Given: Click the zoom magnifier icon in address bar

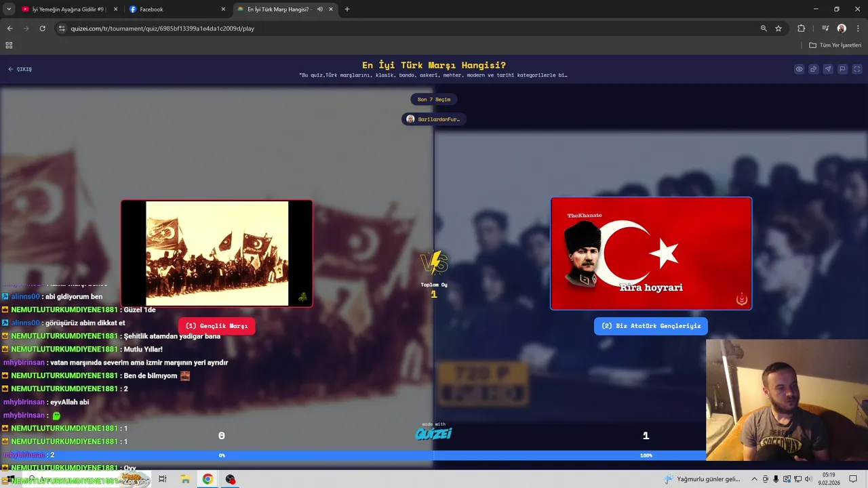Looking at the screenshot, I should coord(764,28).
